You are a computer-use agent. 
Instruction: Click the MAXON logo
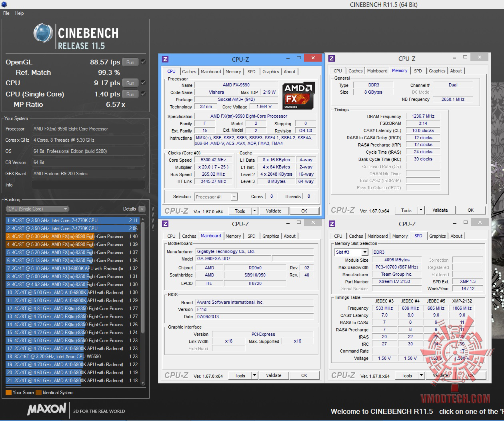46,409
